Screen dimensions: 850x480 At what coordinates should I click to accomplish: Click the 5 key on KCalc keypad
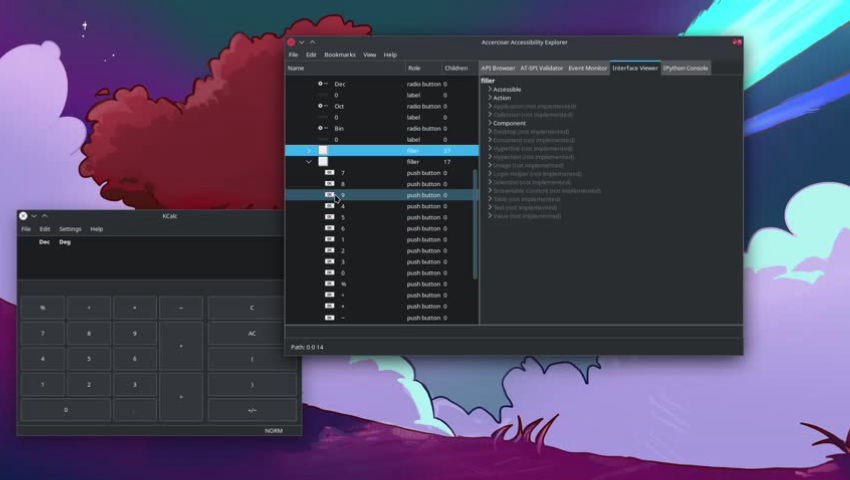[x=89, y=359]
